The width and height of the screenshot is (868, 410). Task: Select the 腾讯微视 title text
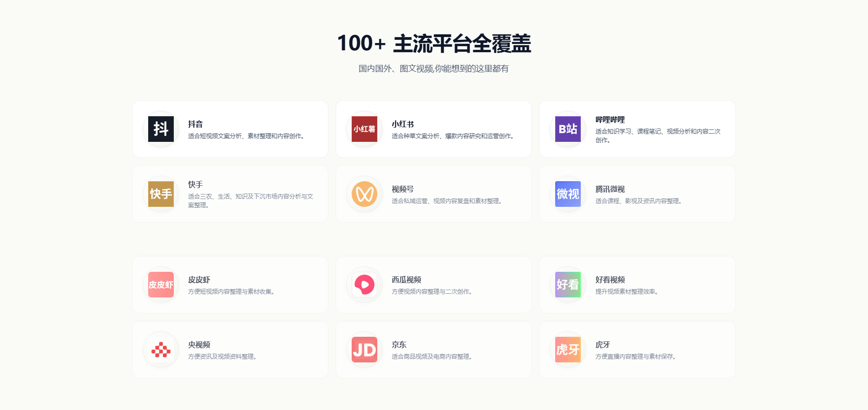[x=610, y=189]
